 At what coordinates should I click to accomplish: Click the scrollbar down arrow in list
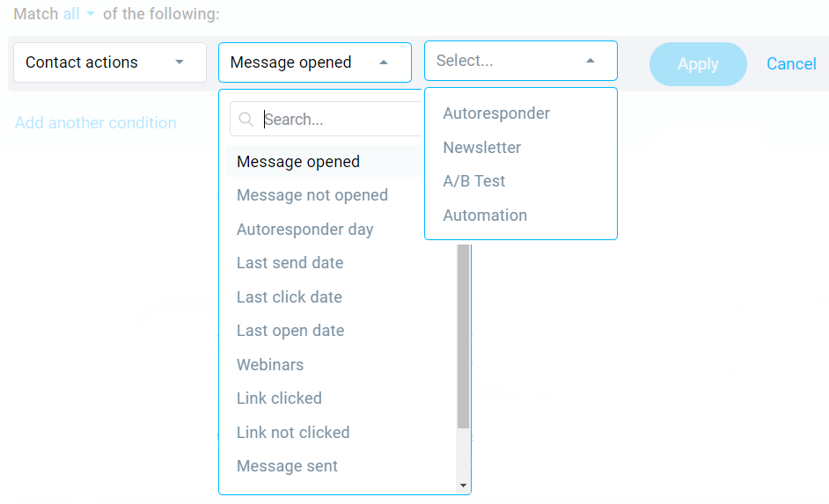coord(463,486)
